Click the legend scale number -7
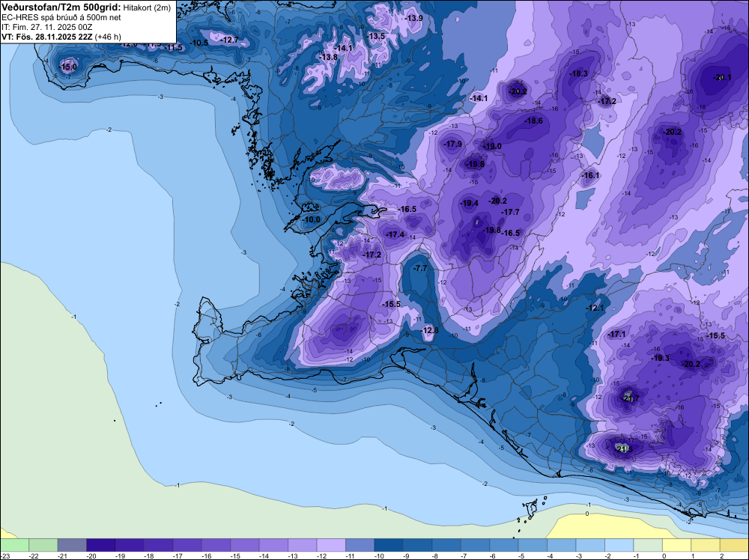Image resolution: width=749 pixels, height=560 pixels. [463, 556]
